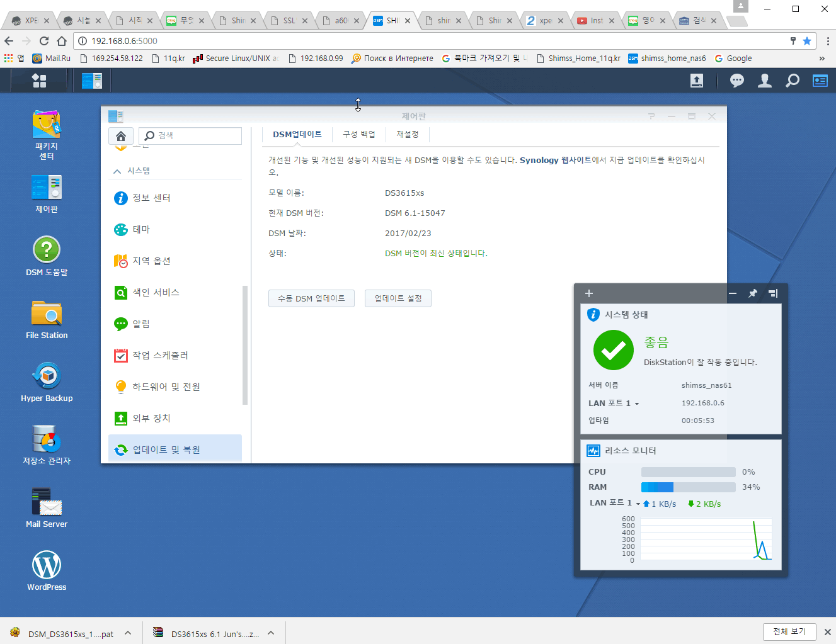Open the 리소스 모니터 widget header
836x644 pixels.
click(680, 450)
